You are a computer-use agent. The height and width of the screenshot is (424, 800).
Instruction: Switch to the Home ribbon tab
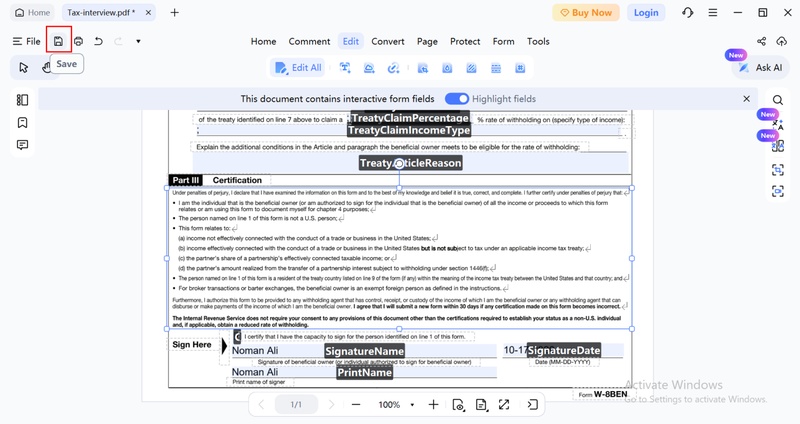point(263,41)
